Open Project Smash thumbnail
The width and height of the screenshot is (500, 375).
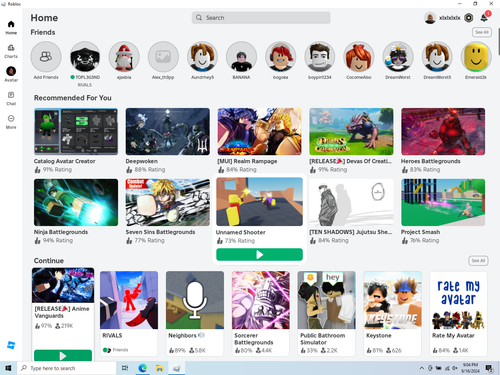443,202
